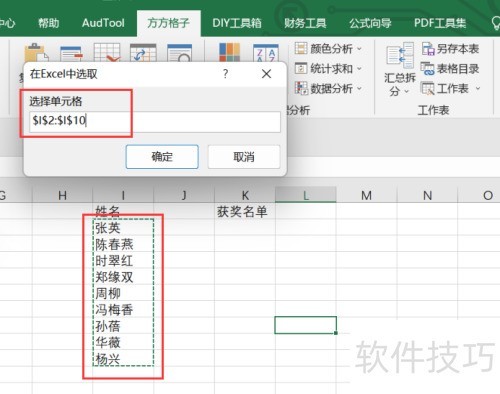500x394 pixels.
Task: Click the cell containing 陈春燕
Action: pyautogui.click(x=123, y=244)
